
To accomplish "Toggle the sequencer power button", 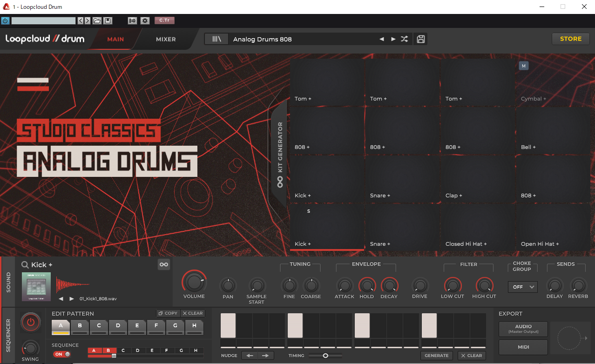I will pos(31,322).
